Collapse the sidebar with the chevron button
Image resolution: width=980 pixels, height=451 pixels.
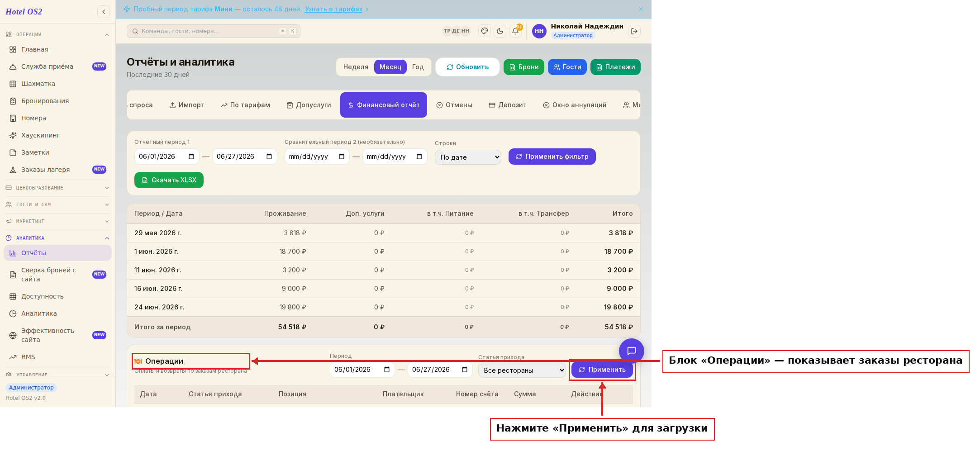pyautogui.click(x=104, y=12)
